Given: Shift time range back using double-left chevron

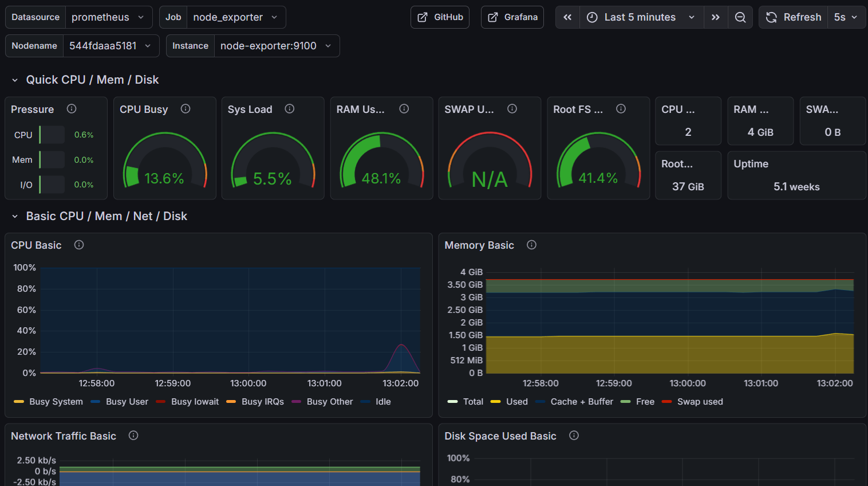Looking at the screenshot, I should (567, 17).
